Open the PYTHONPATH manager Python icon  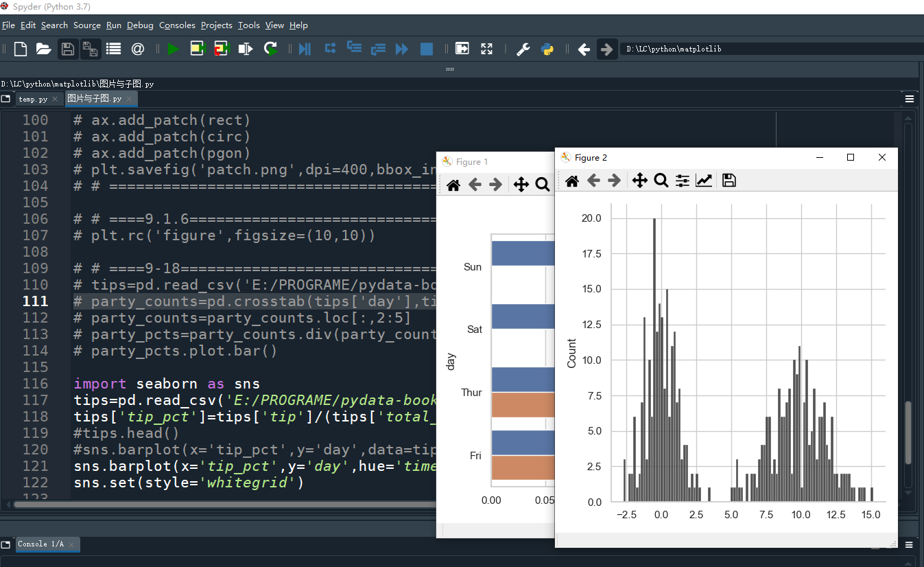click(547, 49)
